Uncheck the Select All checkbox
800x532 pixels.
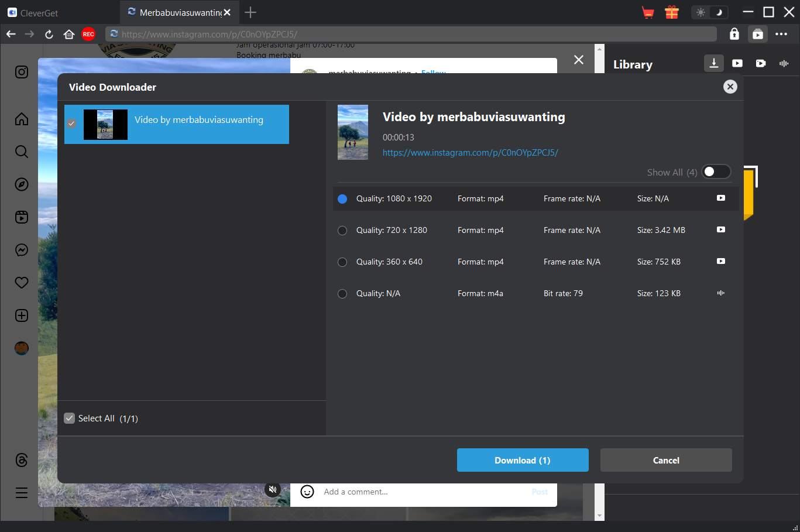coord(70,418)
